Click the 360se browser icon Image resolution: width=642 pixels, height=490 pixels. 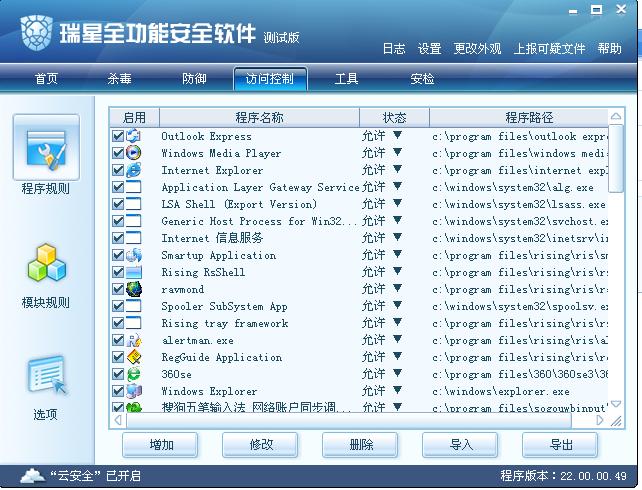(x=133, y=374)
